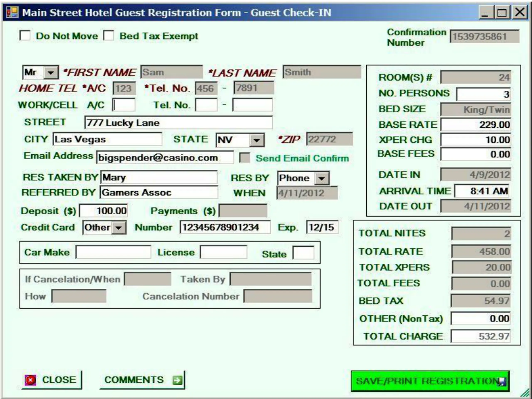Viewport: 532px width, 399px height.
Task: Click the green arrow icon on COMMENTS button
Action: [x=177, y=380]
